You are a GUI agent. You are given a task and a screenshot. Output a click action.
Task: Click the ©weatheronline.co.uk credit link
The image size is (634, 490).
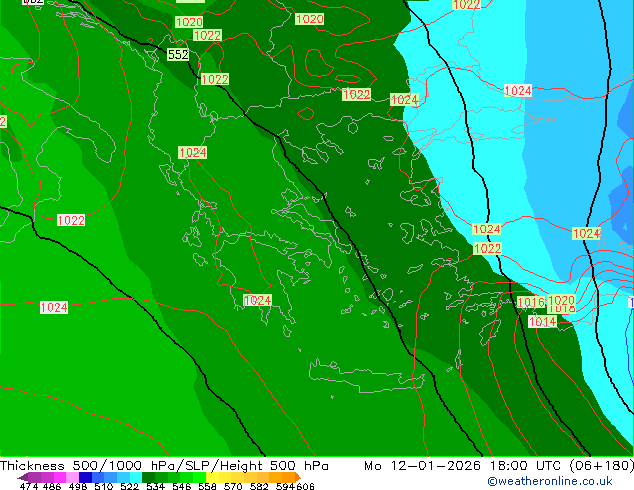click(549, 481)
